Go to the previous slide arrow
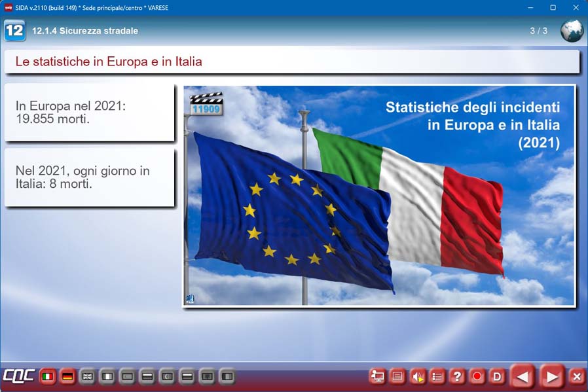The height and width of the screenshot is (392, 588). coord(523,376)
